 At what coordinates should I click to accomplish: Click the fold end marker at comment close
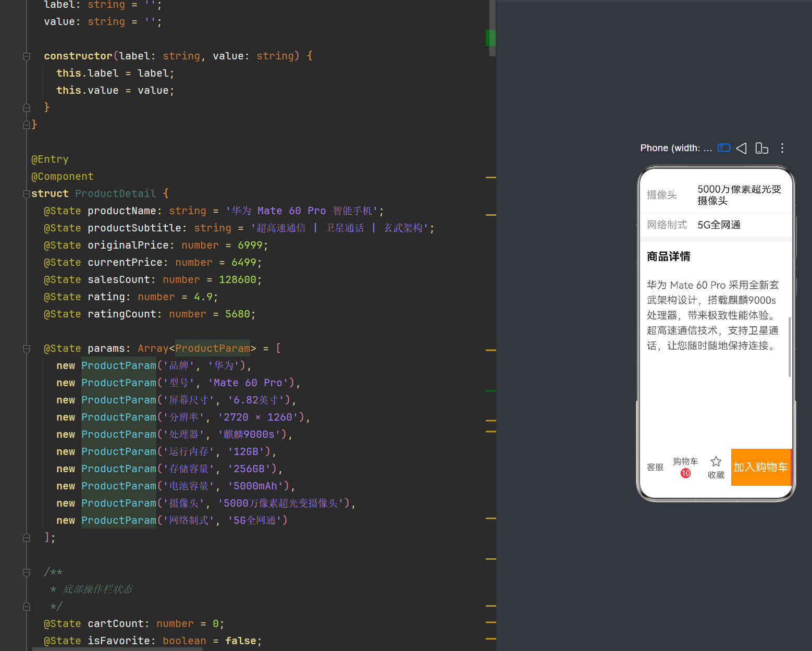pyautogui.click(x=27, y=607)
